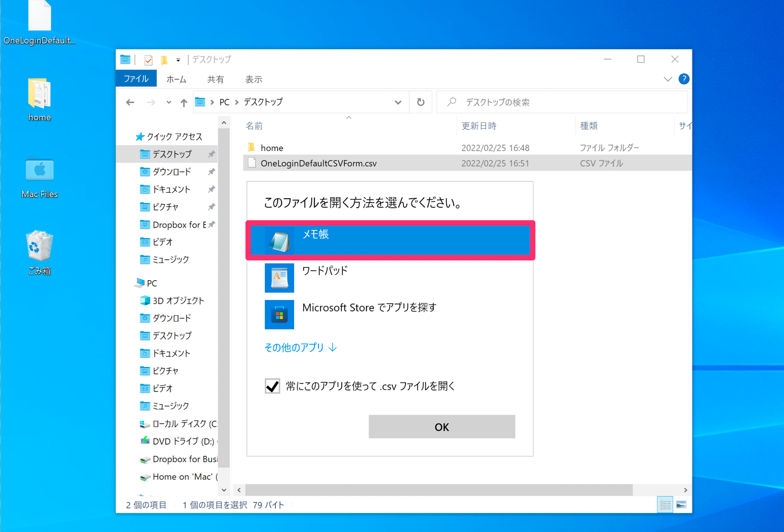Open the Mac Files desktop icon
The height and width of the screenshot is (532, 784).
coord(39,177)
